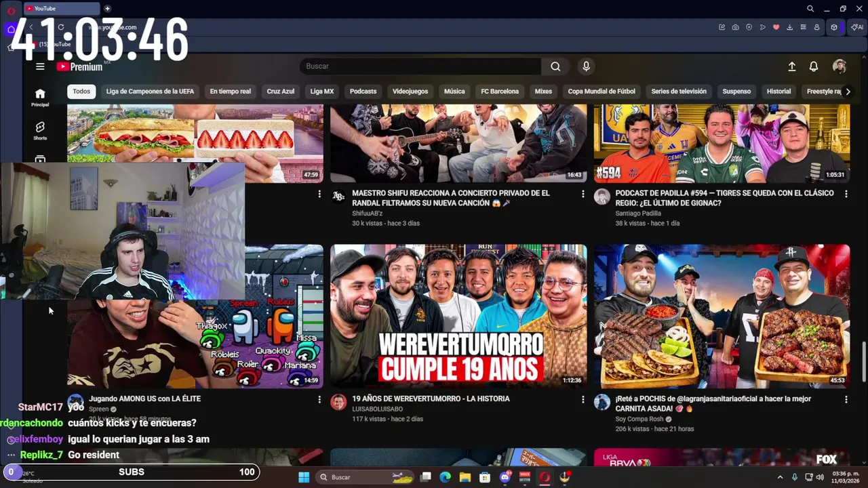This screenshot has height=488, width=868.
Task: Open options menu for Pochis carnita asada video
Action: pyautogui.click(x=846, y=400)
